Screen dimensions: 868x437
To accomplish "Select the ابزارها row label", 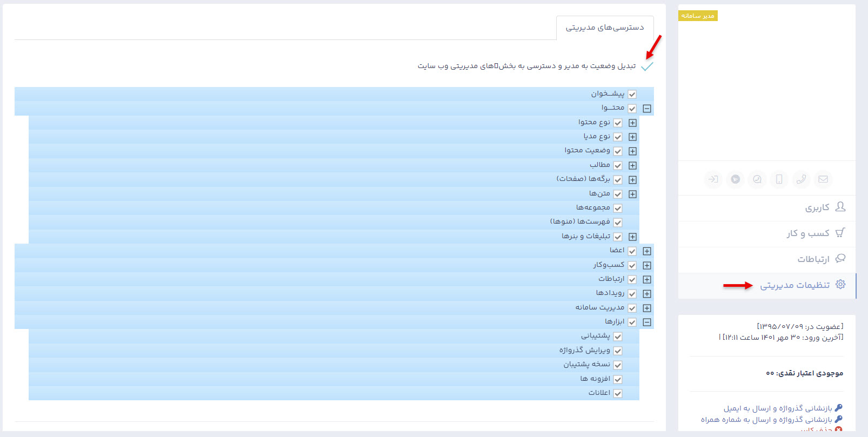I will (x=615, y=321).
